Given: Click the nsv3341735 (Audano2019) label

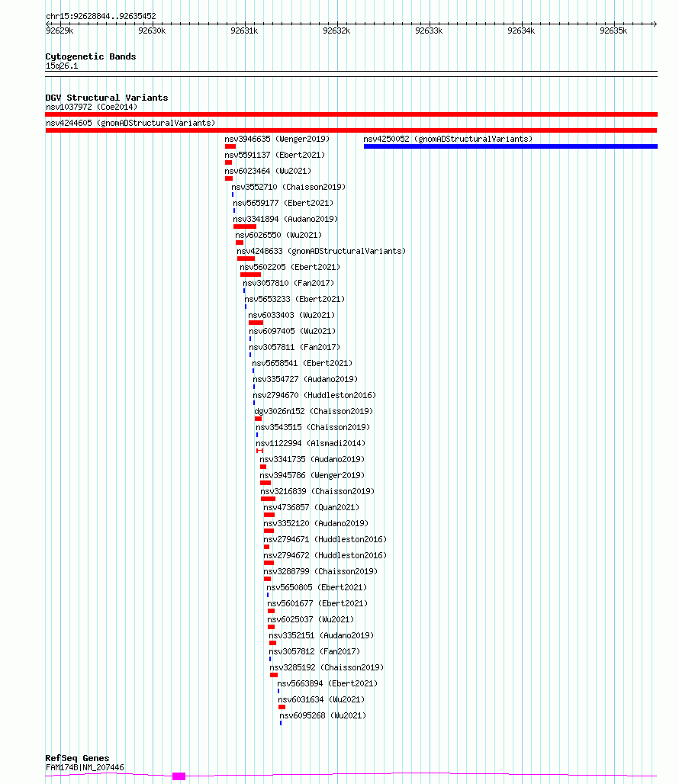Looking at the screenshot, I should (x=312, y=459).
